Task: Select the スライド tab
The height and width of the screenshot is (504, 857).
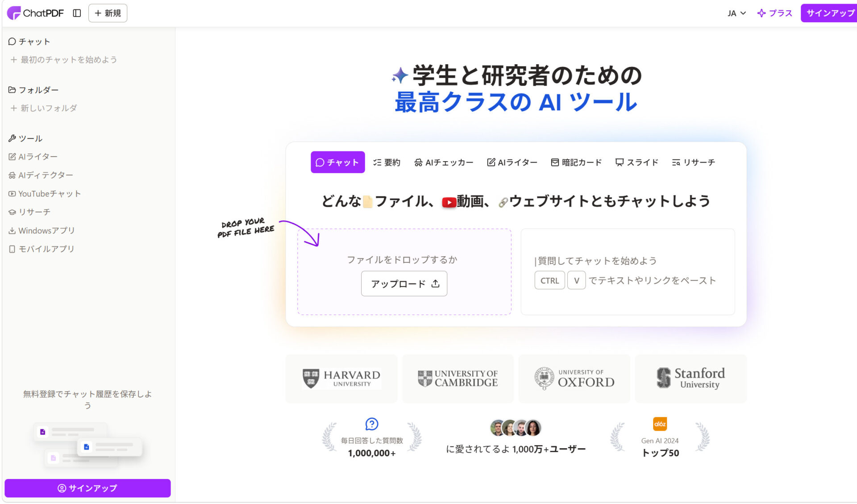Action: [x=637, y=162]
